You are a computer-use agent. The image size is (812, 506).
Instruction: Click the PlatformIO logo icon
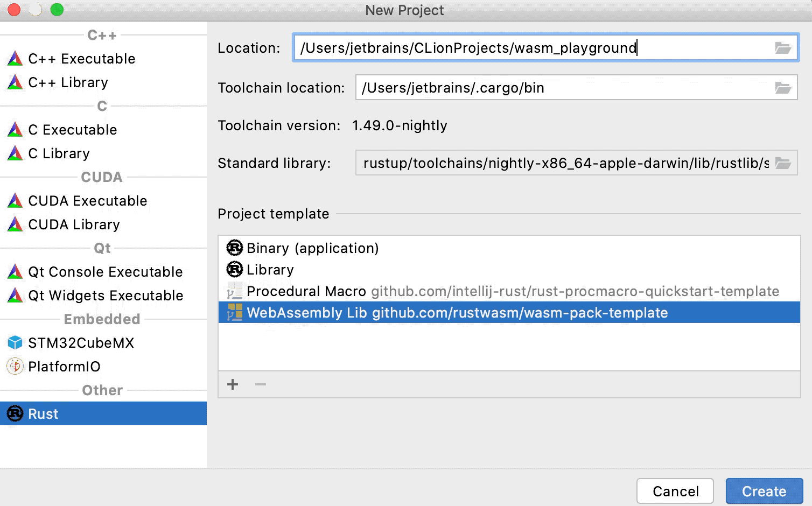[15, 367]
